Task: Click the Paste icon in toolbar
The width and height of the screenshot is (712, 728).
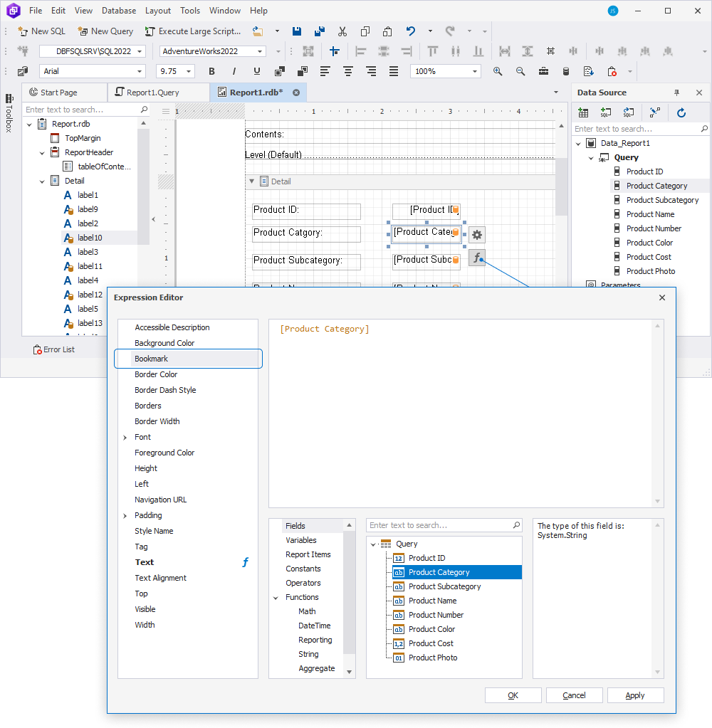Action: 387,31
